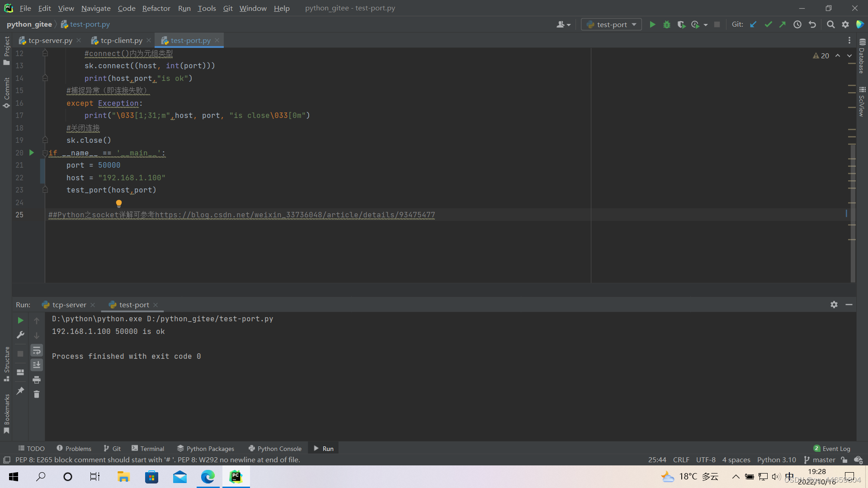868x488 pixels.
Task: Open Git show history clock icon
Action: [797, 24]
